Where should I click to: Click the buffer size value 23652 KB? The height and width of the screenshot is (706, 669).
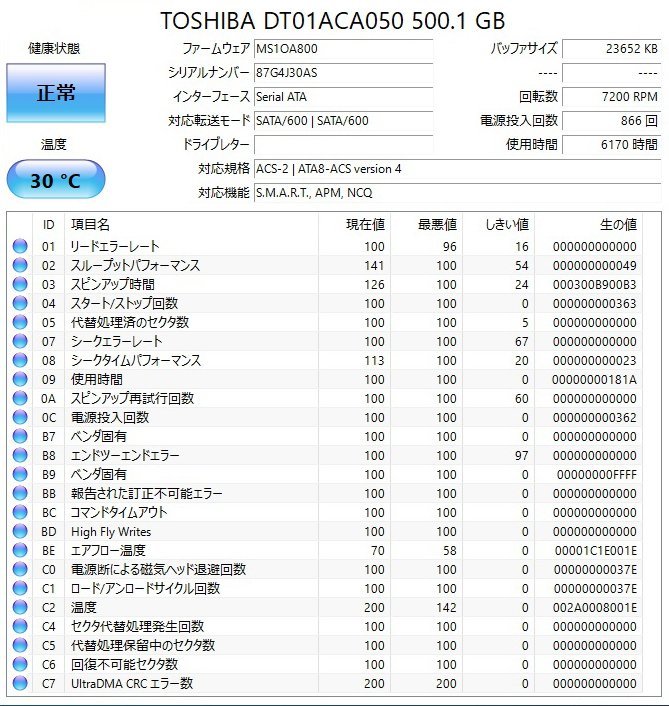(611, 49)
